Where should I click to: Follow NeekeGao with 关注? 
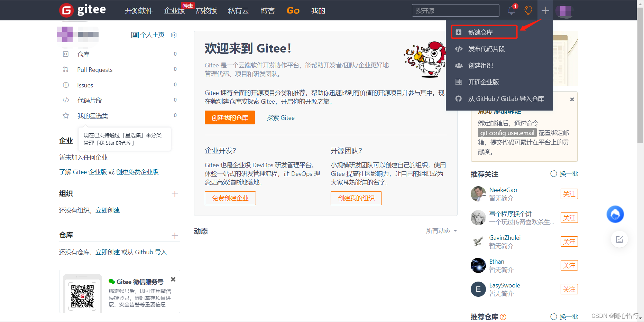tap(569, 194)
